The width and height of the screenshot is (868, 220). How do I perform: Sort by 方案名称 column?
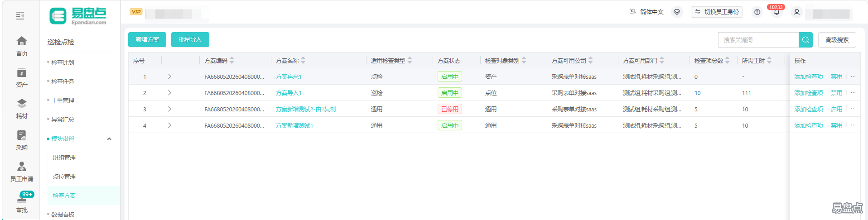(303, 60)
